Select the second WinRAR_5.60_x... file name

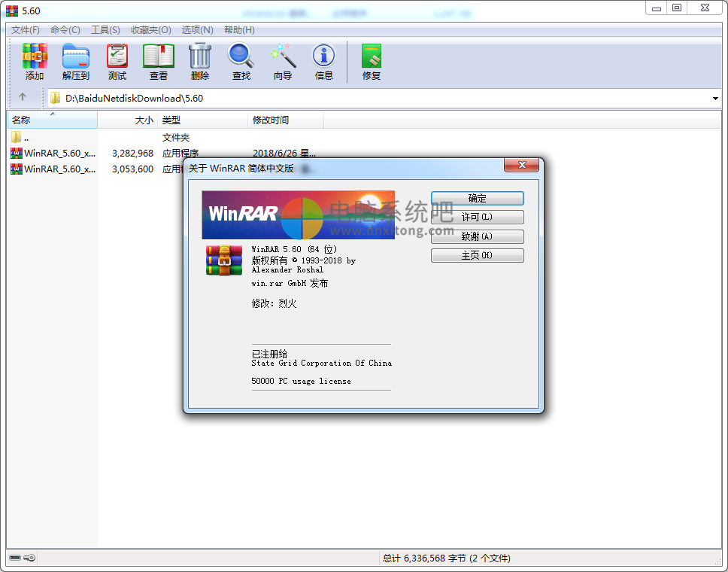[x=60, y=169]
